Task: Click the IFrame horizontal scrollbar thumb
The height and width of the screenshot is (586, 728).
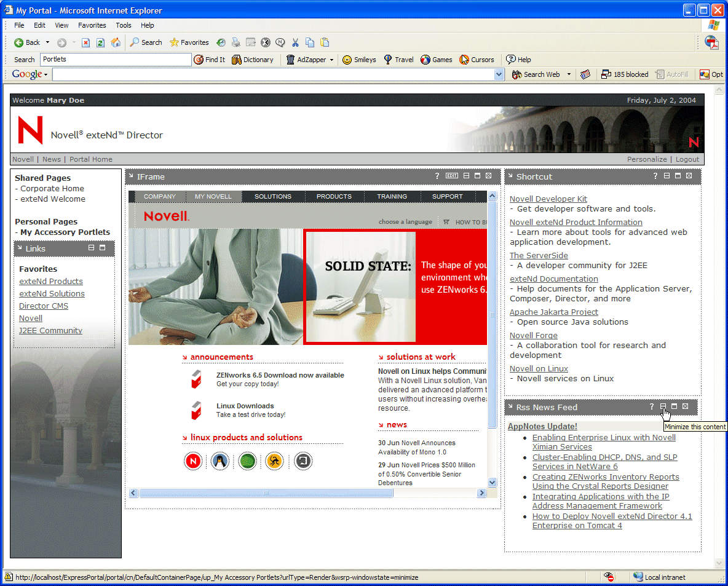Action: pyautogui.click(x=266, y=493)
